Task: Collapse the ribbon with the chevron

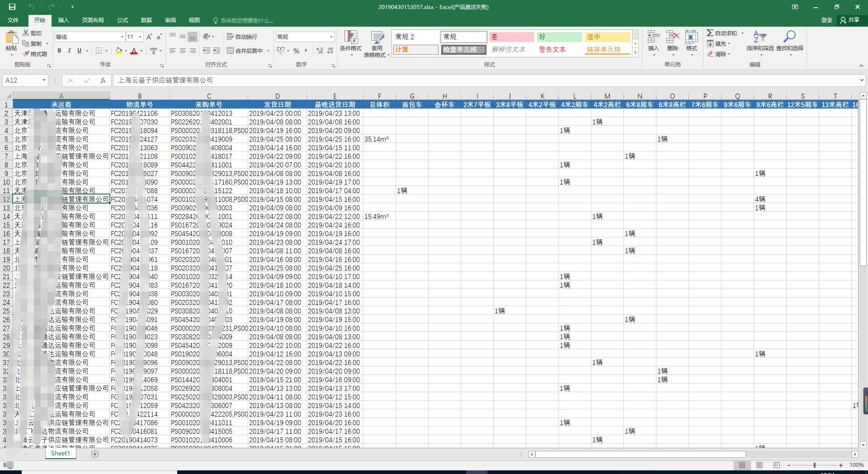Action: point(861,65)
